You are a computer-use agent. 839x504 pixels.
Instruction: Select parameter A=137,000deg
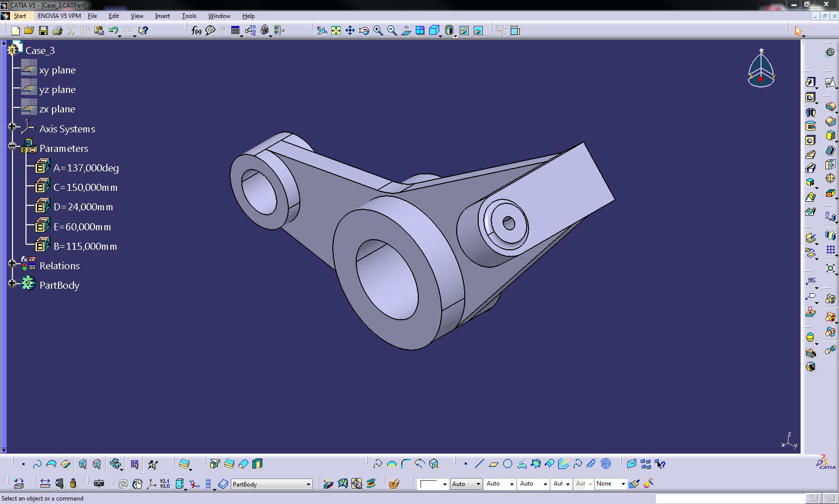click(x=86, y=168)
